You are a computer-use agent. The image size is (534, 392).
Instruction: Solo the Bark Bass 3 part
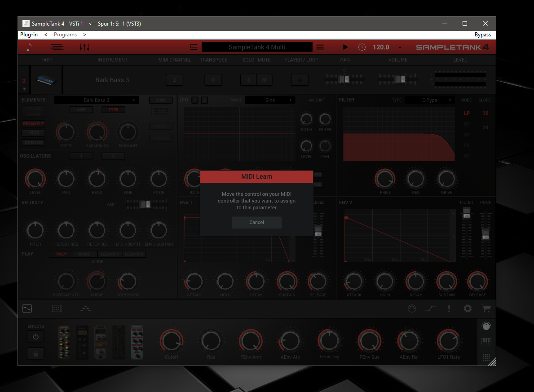249,80
